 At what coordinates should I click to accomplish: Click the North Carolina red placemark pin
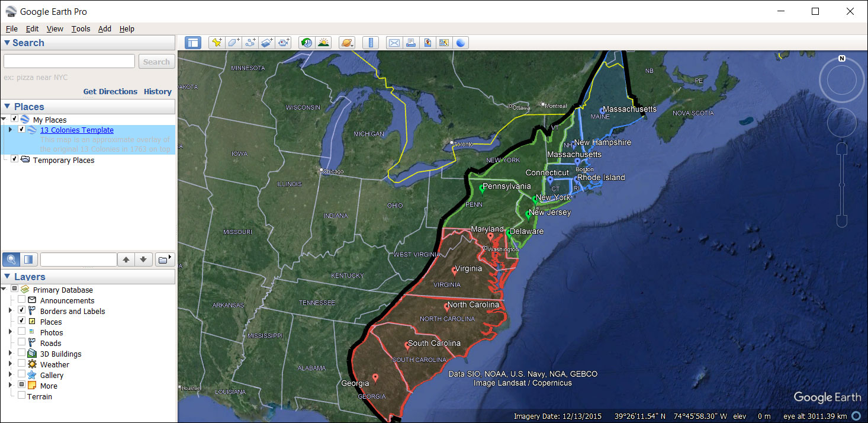pos(447,307)
